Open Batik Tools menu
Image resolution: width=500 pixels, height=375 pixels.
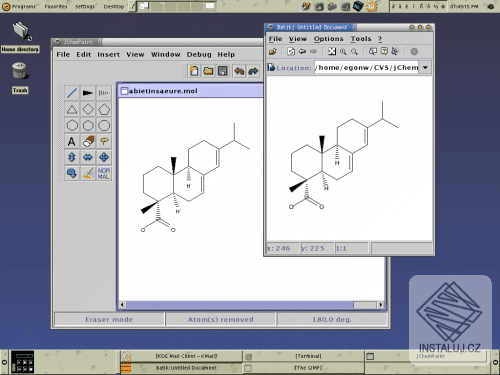pyautogui.click(x=361, y=39)
